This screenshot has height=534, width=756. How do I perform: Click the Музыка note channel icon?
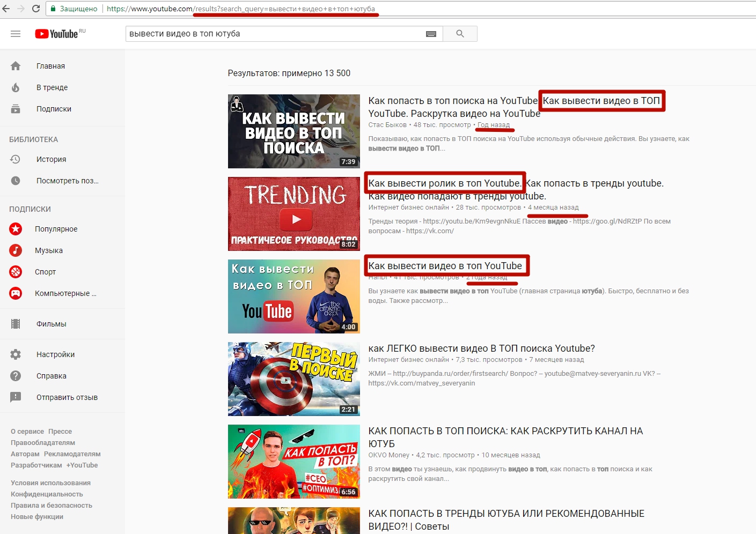[x=16, y=250]
